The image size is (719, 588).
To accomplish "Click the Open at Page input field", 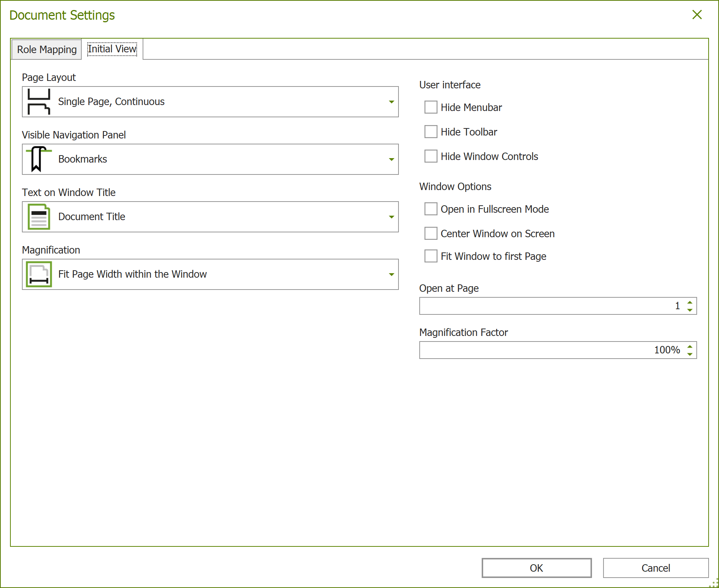I will pos(539,306).
